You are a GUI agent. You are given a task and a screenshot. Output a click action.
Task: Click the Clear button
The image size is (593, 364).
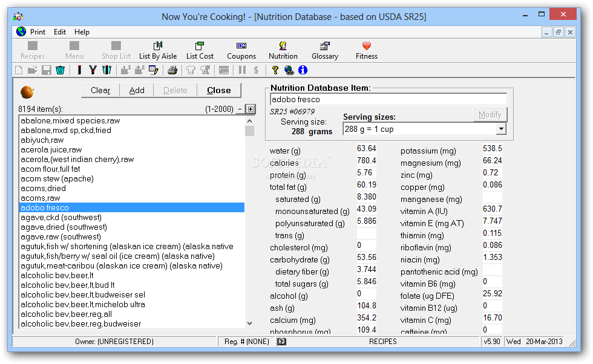tap(100, 90)
